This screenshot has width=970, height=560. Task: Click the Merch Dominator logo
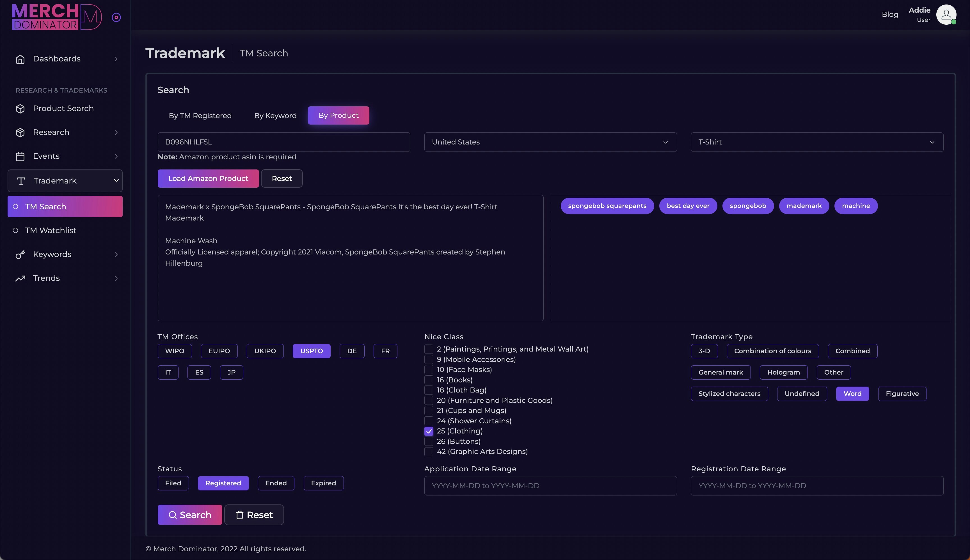57,17
